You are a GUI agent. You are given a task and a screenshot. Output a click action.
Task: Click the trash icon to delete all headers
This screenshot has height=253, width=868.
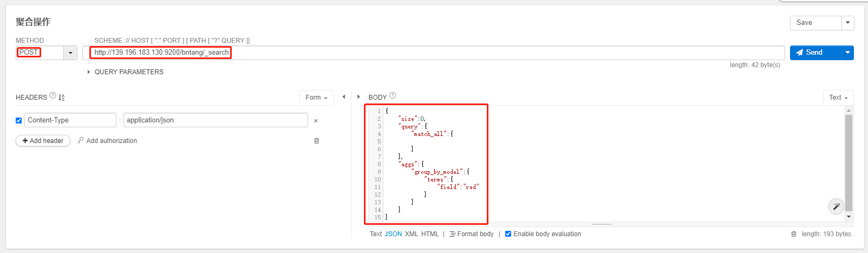(x=317, y=141)
